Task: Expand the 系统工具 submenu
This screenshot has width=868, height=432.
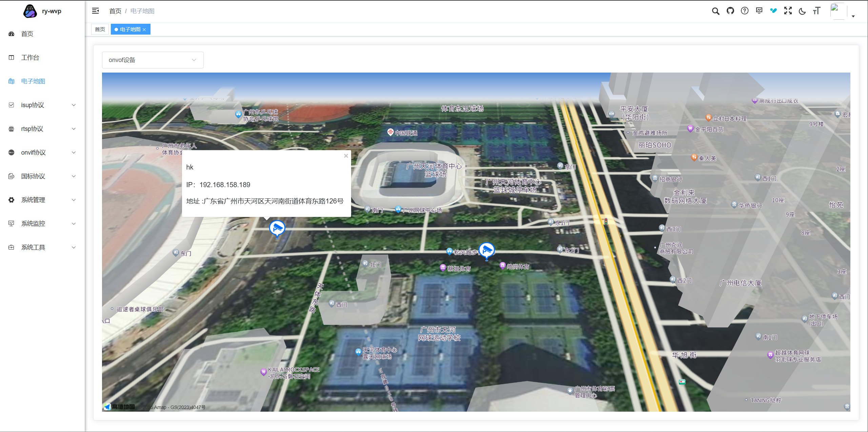Action: (42, 248)
